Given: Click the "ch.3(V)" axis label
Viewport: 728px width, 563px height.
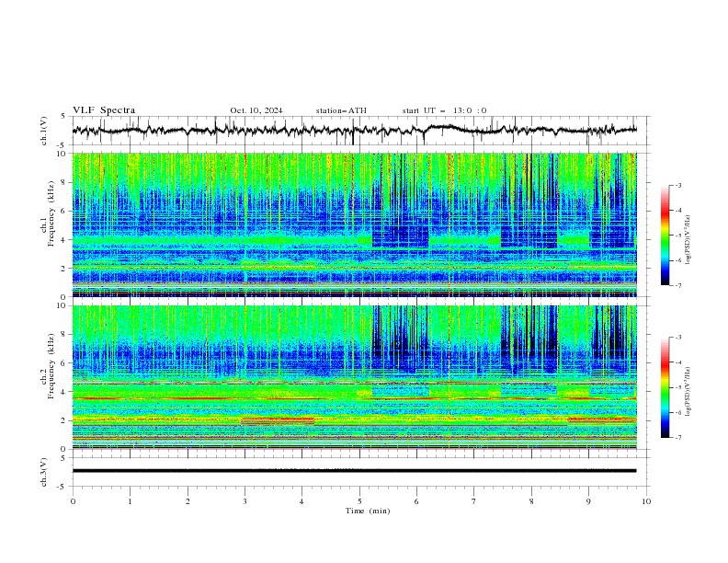Looking at the screenshot, I should 44,472.
